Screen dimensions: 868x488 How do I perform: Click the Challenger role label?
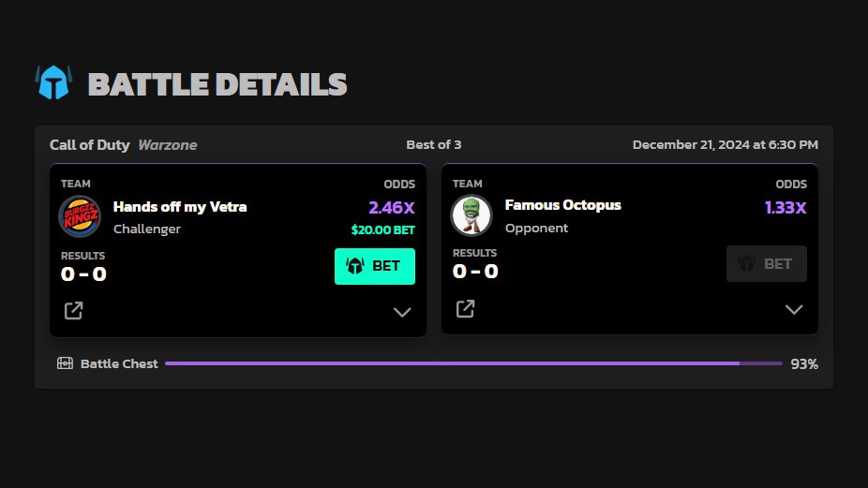147,229
